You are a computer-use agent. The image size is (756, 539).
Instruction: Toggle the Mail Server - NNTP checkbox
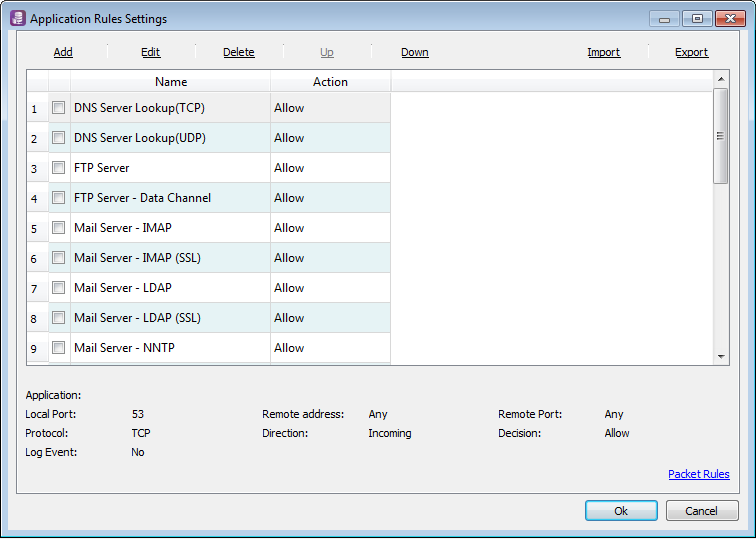click(x=59, y=347)
